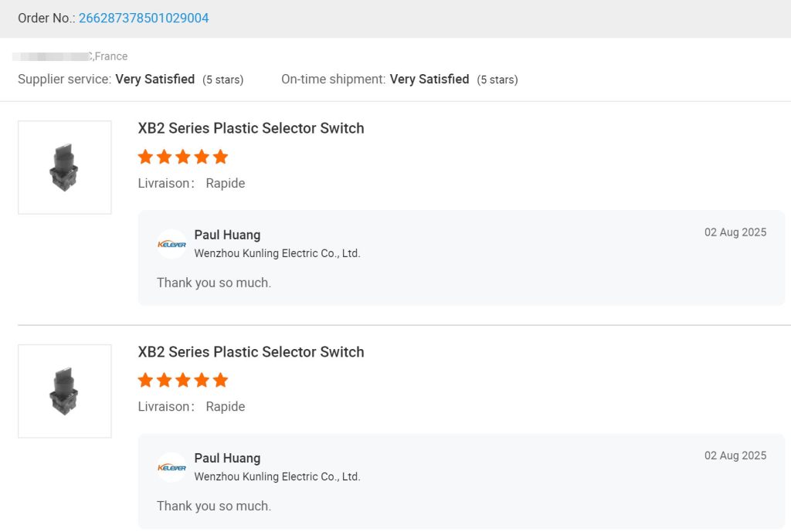
Task: Click first XB2 selector switch product thumbnail
Action: tap(64, 168)
